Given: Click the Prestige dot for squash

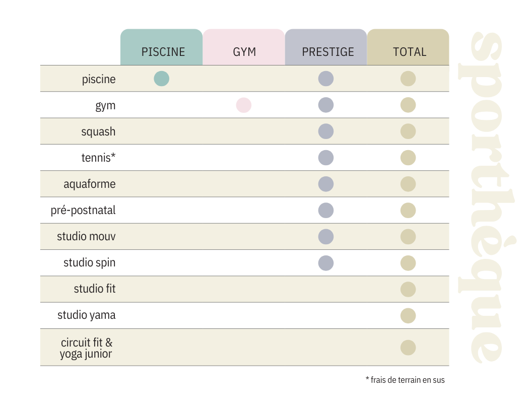Looking at the screenshot, I should 326,131.
